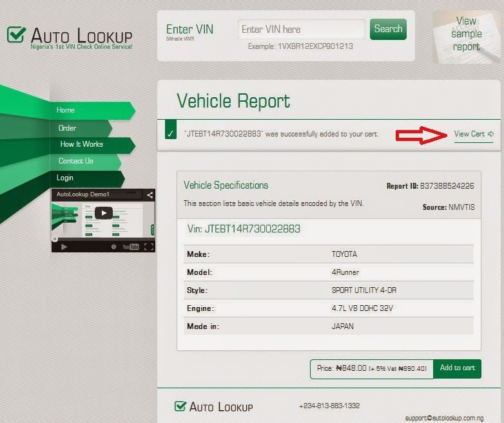This screenshot has height=423, width=504.
Task: View sample report thumbnail
Action: coord(467,36)
